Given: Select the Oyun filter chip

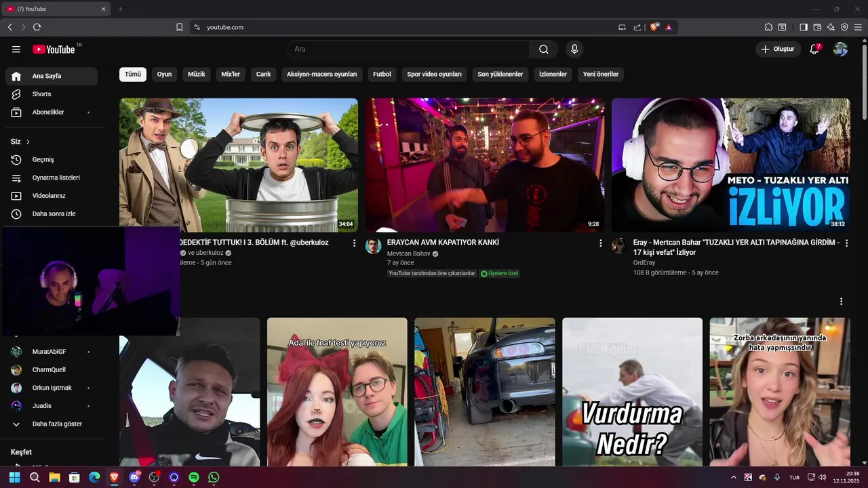Looking at the screenshot, I should point(164,75).
